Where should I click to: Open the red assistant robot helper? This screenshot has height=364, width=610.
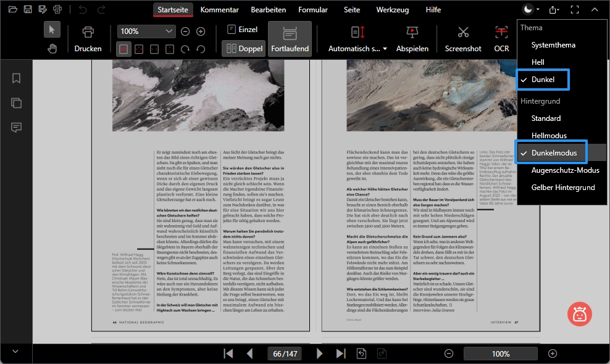579,314
